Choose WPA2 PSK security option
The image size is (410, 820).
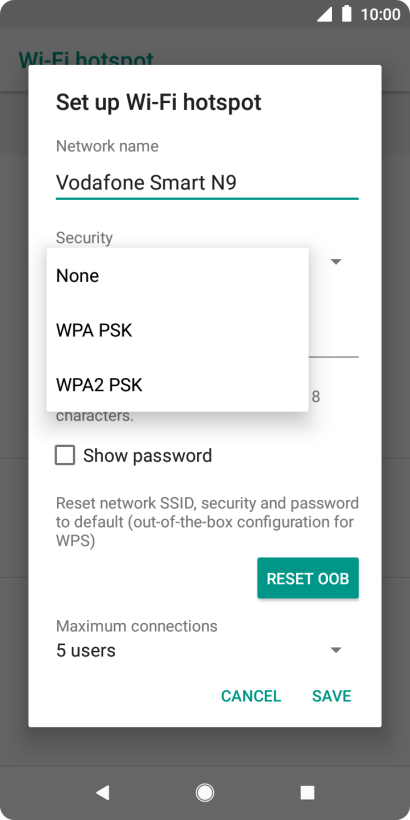pos(178,385)
